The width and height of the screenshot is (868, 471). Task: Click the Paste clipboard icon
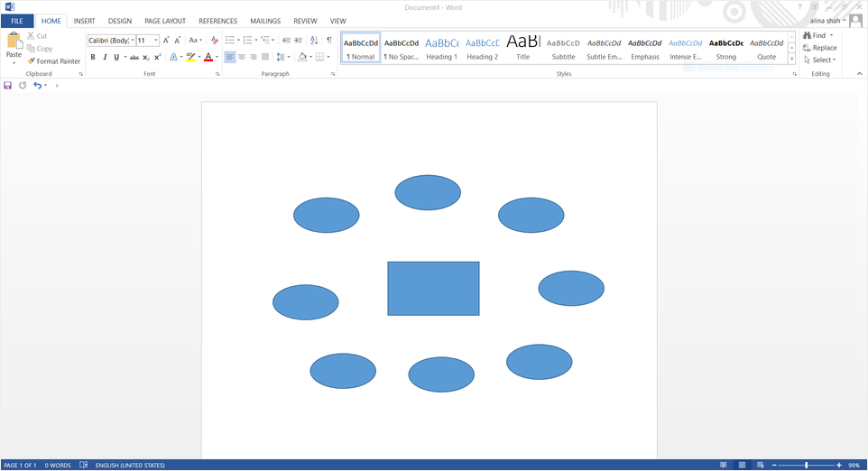pyautogui.click(x=14, y=42)
